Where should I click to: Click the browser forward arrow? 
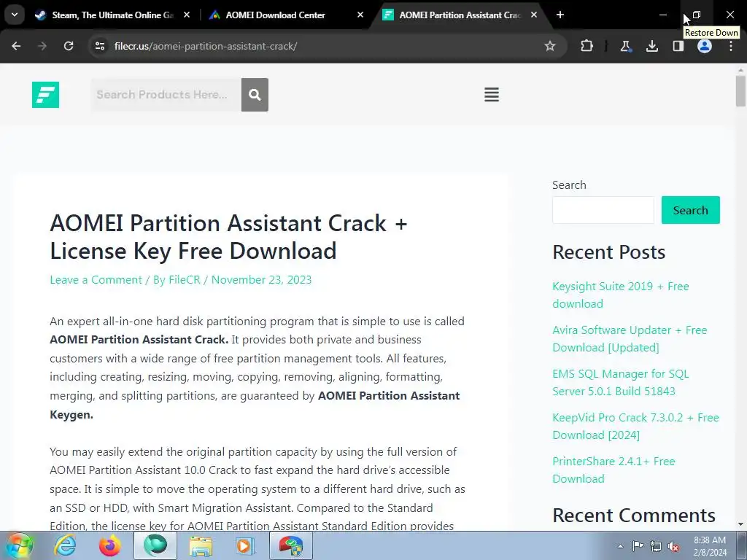coord(42,46)
